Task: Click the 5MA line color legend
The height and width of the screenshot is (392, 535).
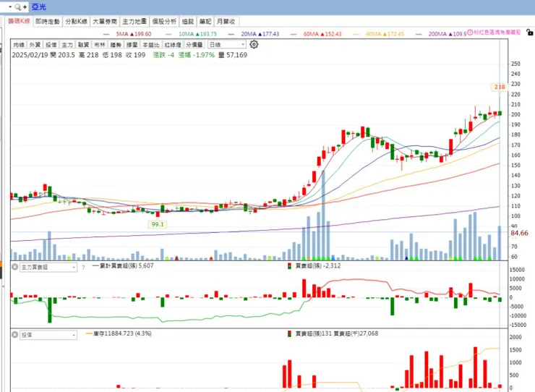Action: coord(106,34)
